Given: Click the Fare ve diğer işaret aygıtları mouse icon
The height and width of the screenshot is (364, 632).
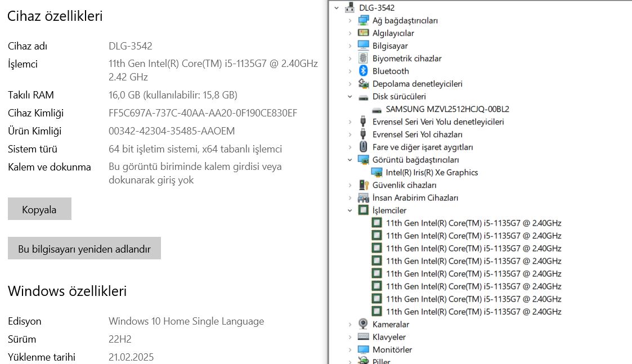Looking at the screenshot, I should point(364,147).
